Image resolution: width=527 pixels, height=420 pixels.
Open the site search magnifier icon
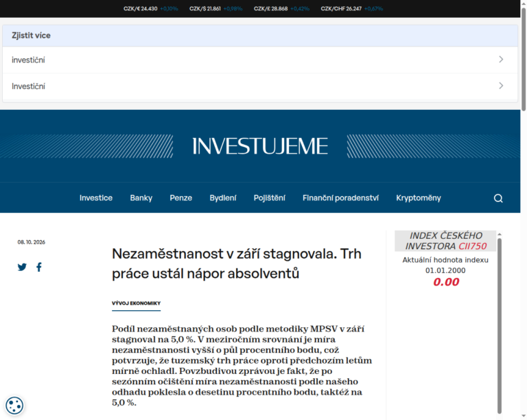tap(498, 198)
